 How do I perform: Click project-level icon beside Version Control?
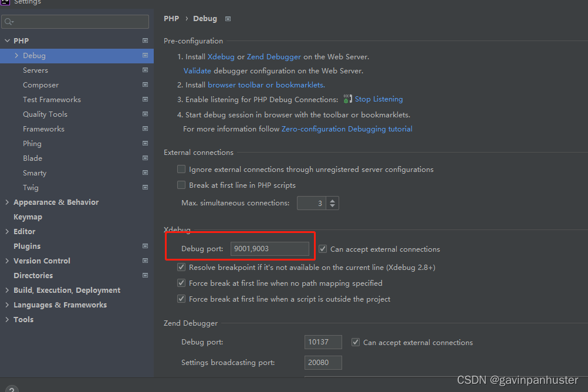tap(145, 261)
